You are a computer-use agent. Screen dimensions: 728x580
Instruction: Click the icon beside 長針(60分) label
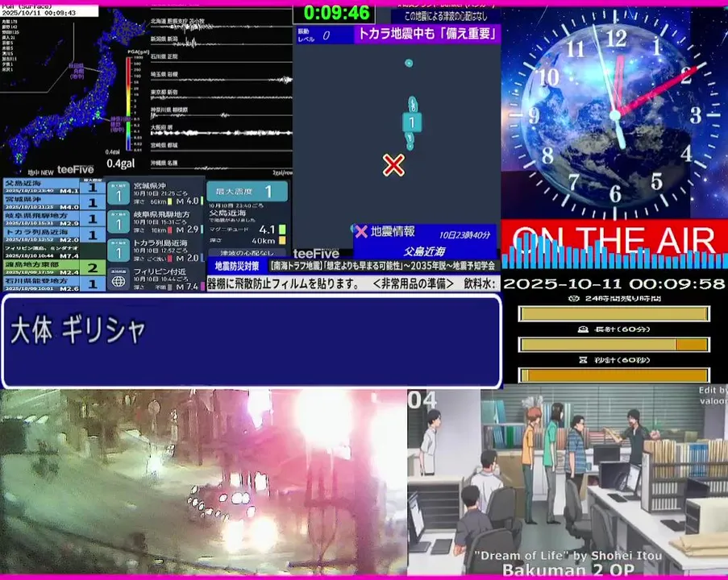[x=583, y=329]
